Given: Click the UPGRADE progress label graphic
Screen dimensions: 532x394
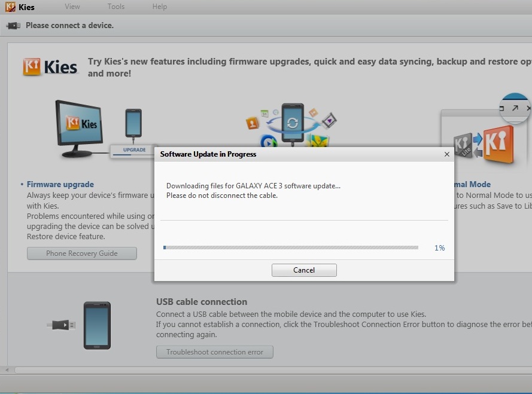Looking at the screenshot, I should pyautogui.click(x=134, y=150).
